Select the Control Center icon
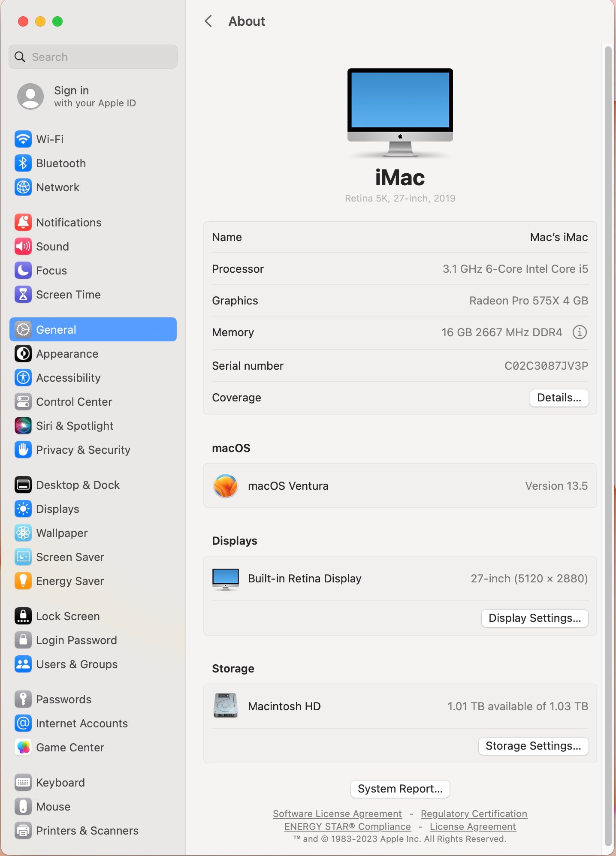Screen dimensions: 616x856 [23, 401]
